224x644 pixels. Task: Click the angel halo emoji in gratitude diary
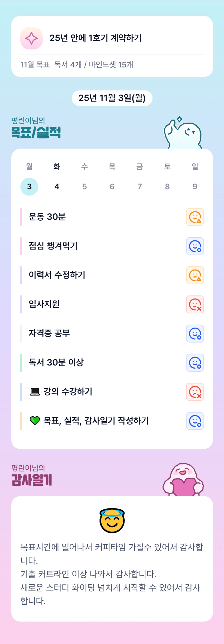112,520
